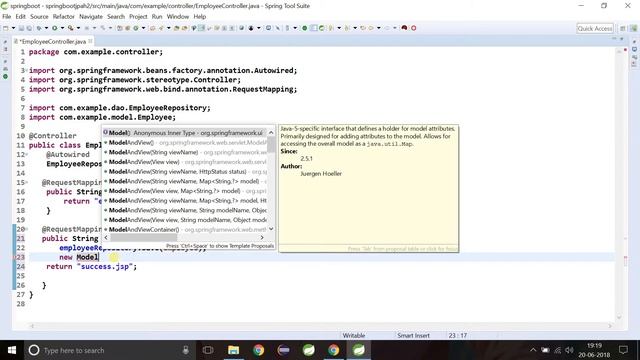
Task: Open the New toolbar dropdown arrow
Action: pyautogui.click(x=13, y=28)
